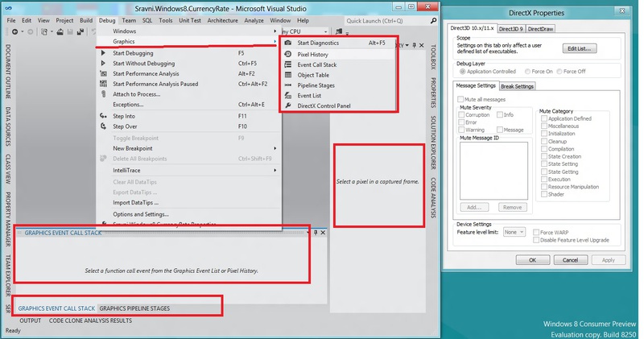Choose Exceptions... in the Debug menu
Viewport: 644px width, 339px height.
(x=128, y=105)
